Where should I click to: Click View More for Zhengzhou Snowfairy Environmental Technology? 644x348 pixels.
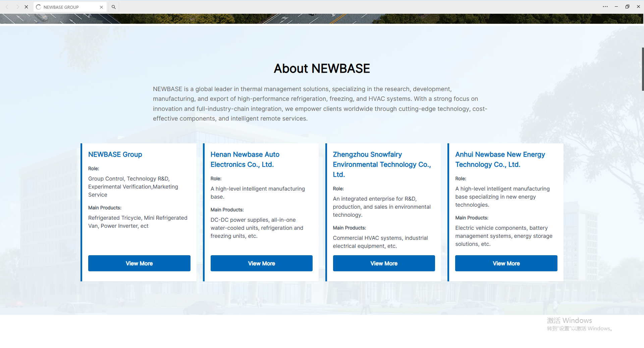[x=384, y=263]
